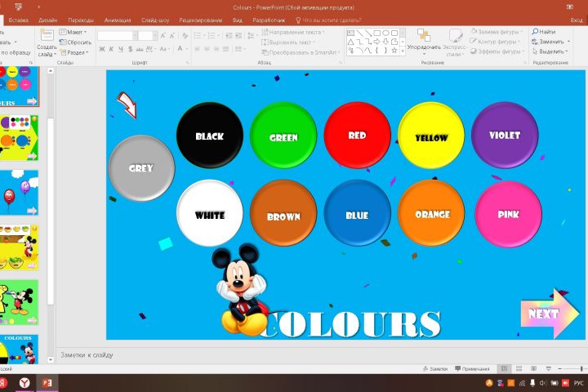The image size is (588, 392).
Task: Click the Notes (Заметки) status bar button
Action: 435,369
